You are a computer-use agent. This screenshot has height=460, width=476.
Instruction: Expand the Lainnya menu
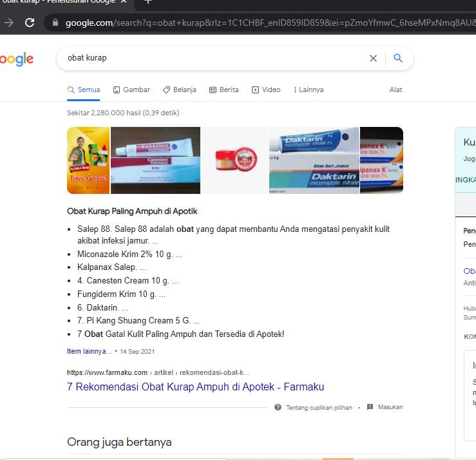click(x=309, y=90)
